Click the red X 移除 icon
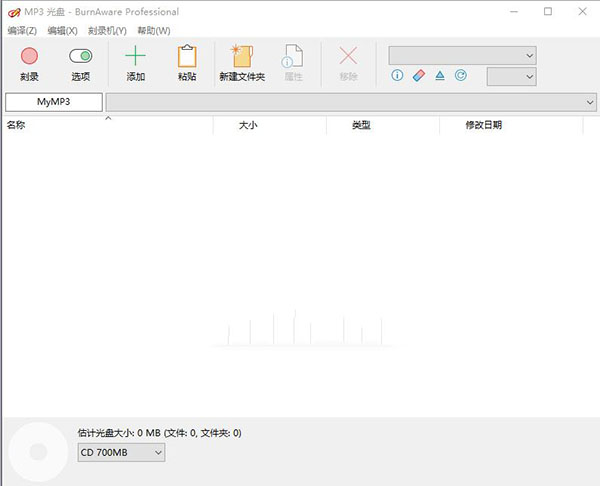This screenshot has width=600, height=486. pos(348,56)
